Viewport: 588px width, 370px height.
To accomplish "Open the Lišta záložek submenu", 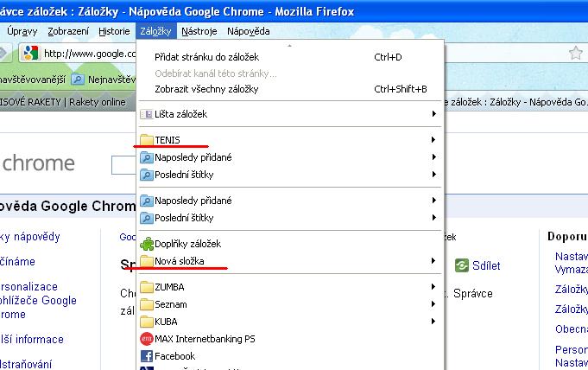I will [180, 114].
